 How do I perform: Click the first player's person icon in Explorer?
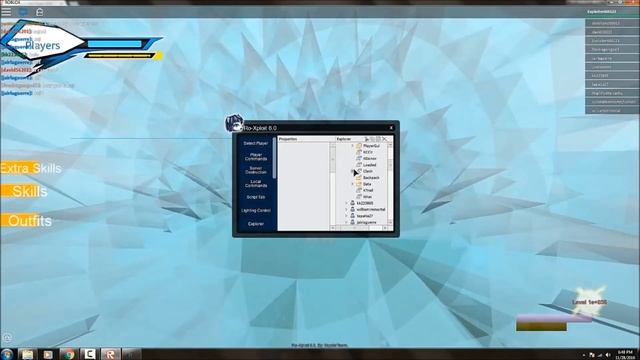353,203
